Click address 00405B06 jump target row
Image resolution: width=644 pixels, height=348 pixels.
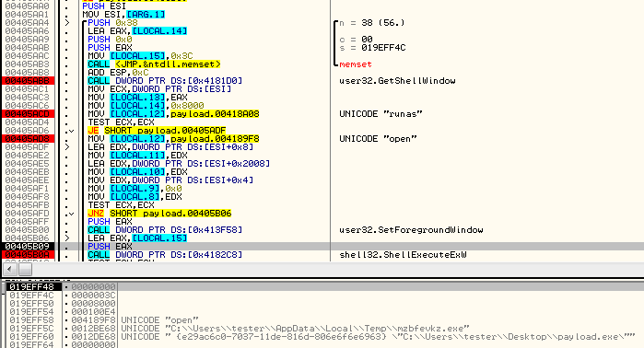27,238
